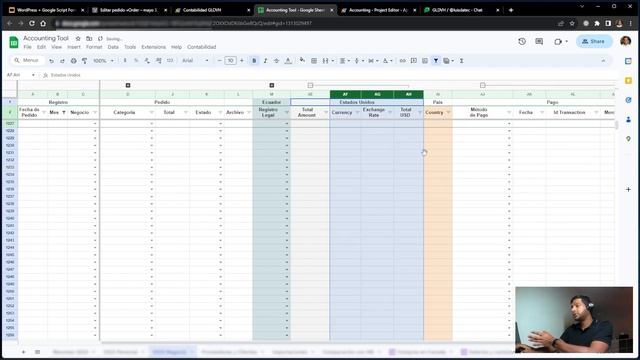
Task: Open the borders menu
Action: coord(314,61)
